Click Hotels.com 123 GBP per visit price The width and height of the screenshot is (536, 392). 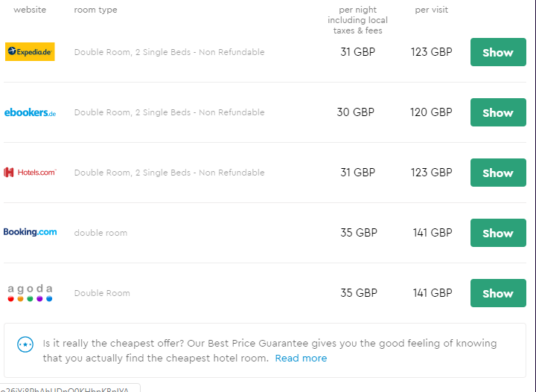click(431, 173)
